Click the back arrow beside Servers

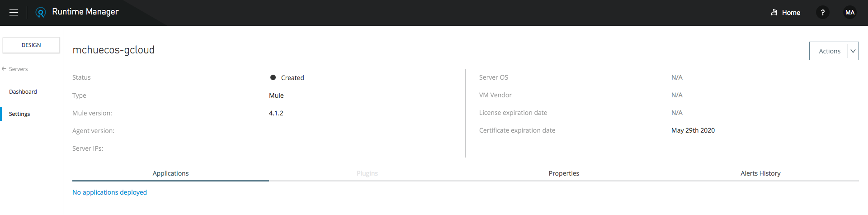(4, 69)
